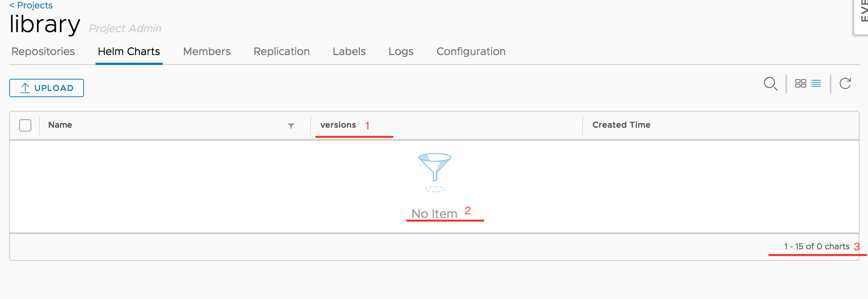Click the EVENT LOG panel on the right edge
Viewport: 868px width, 299px height.
click(x=863, y=17)
